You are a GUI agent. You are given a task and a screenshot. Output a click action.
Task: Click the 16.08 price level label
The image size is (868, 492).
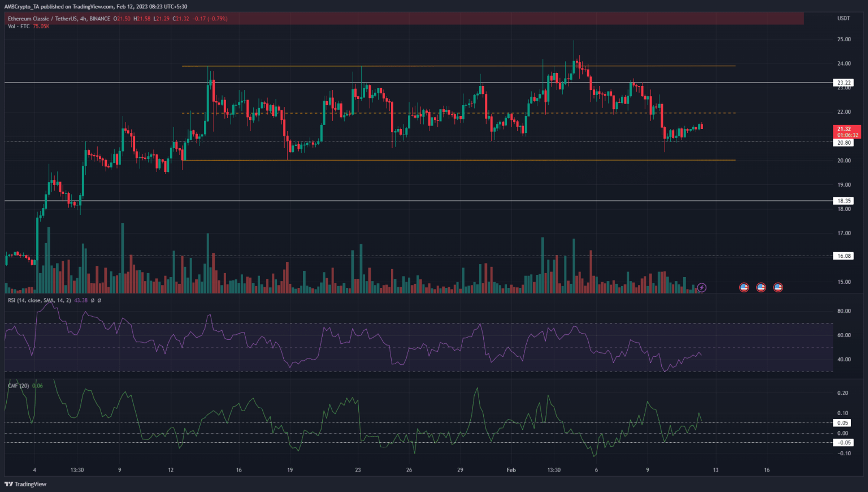844,256
